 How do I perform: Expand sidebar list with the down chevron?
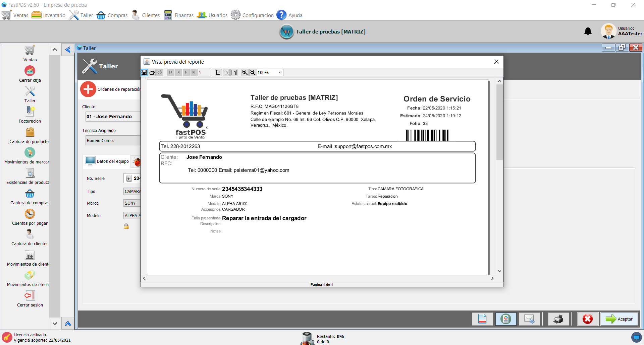pyautogui.click(x=55, y=324)
